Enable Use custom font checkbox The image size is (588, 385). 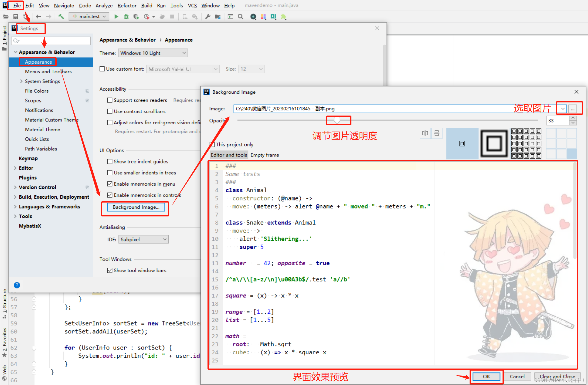(x=102, y=69)
